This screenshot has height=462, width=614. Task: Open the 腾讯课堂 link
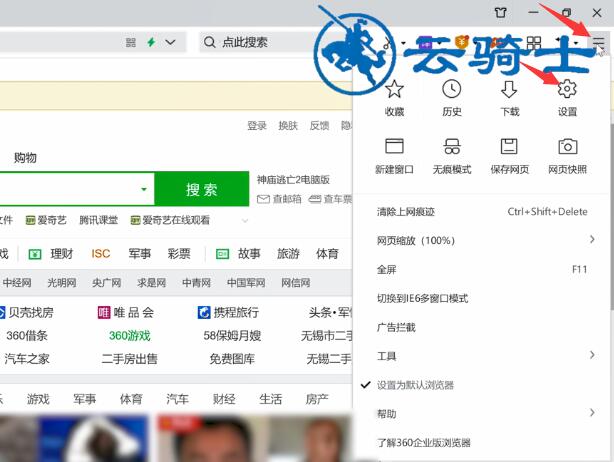pyautogui.click(x=98, y=220)
